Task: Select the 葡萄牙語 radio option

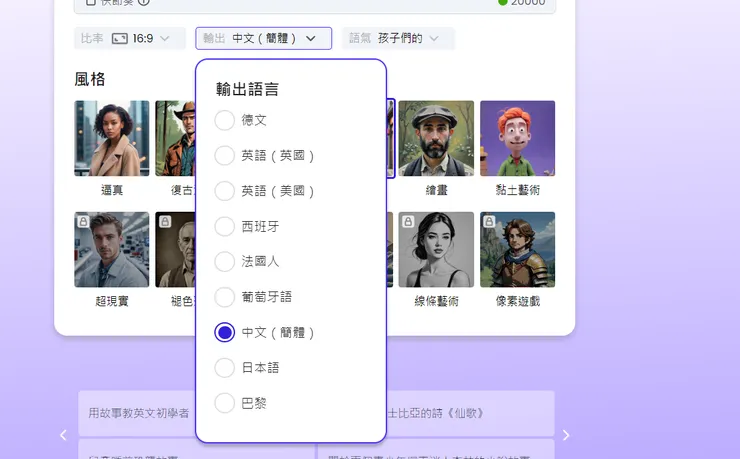Action: click(225, 297)
